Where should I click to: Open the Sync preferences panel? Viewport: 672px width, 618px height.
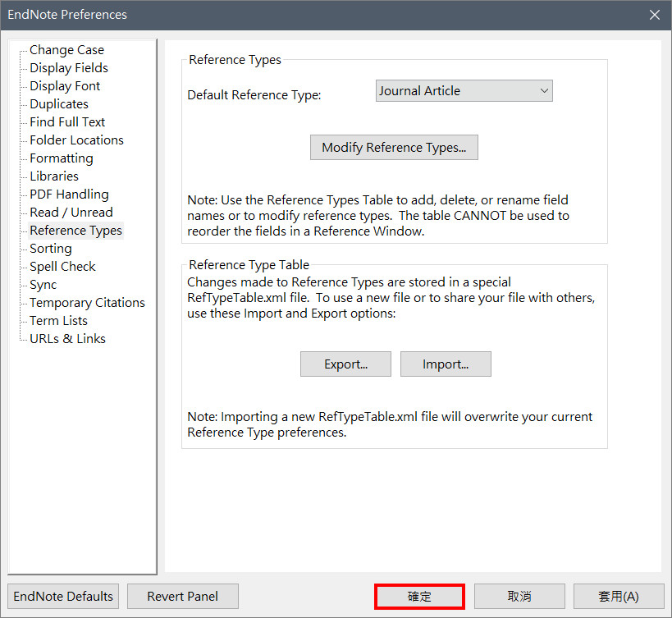click(43, 285)
